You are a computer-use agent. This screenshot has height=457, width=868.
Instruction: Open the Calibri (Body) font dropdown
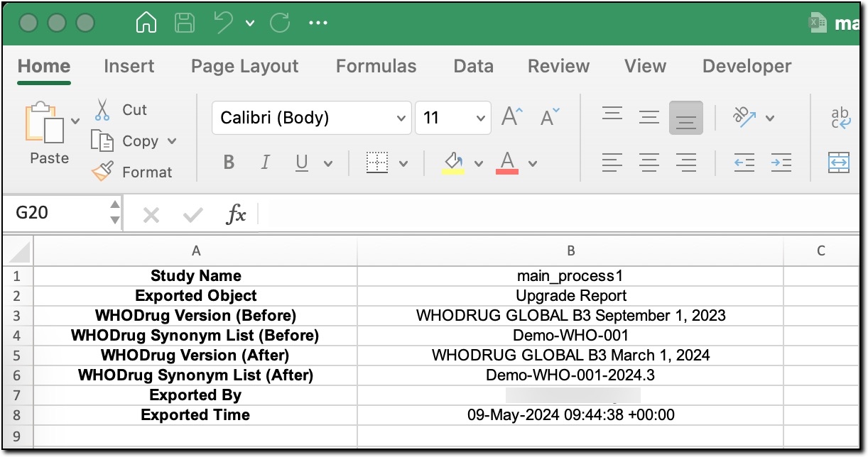point(401,118)
